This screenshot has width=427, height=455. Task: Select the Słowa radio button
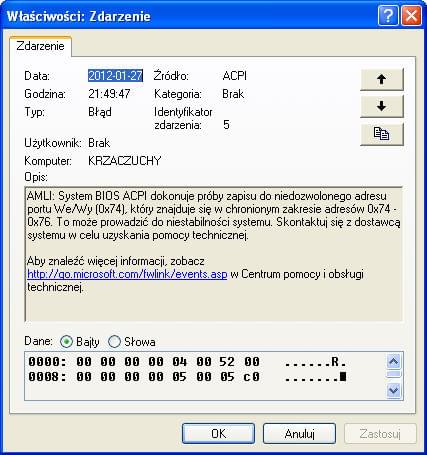tap(114, 342)
